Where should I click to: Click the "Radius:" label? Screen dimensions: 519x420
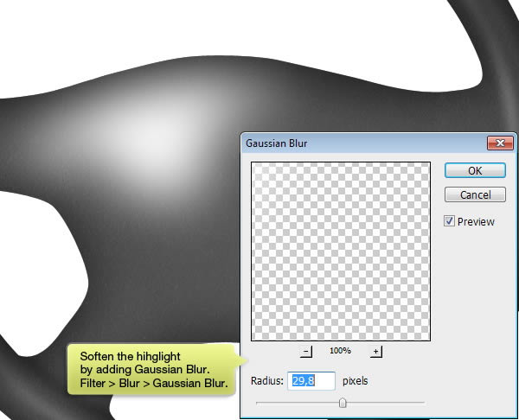pos(267,381)
